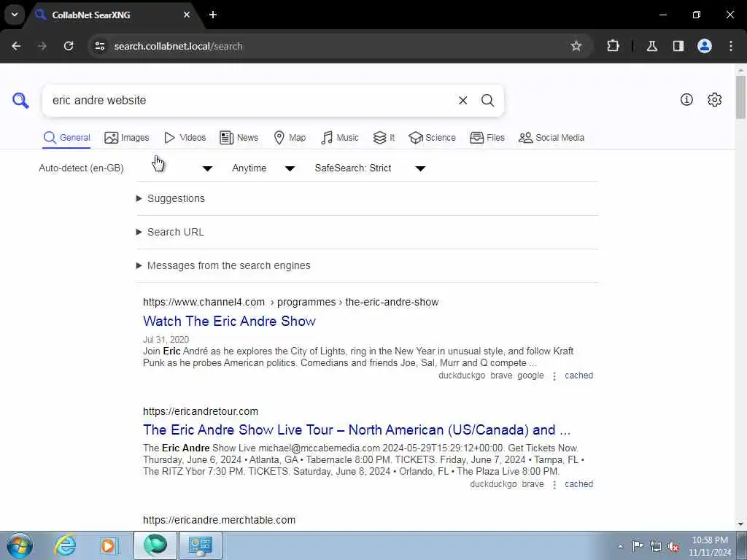The image size is (747, 560).
Task: Switch to the News tab
Action: 239,138
